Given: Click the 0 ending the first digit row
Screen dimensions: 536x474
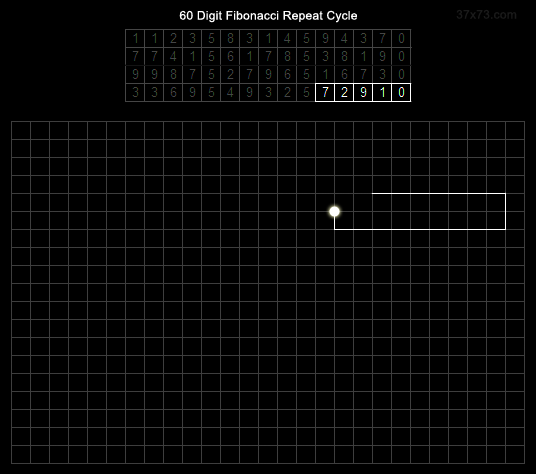Looking at the screenshot, I should click(x=401, y=38).
